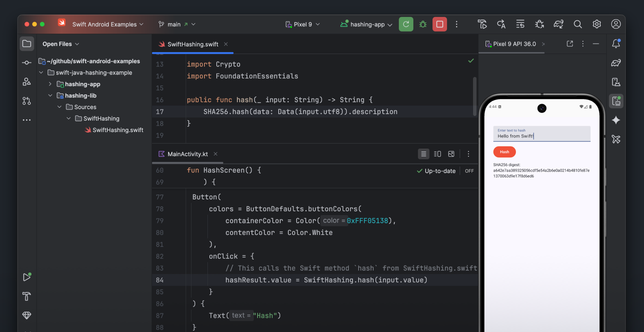Stop the running app with the red square

click(x=439, y=24)
